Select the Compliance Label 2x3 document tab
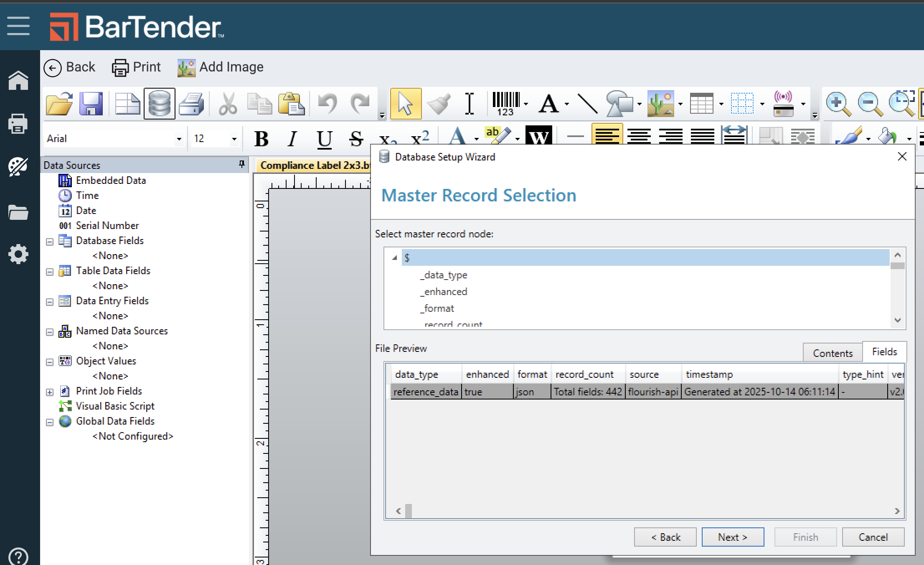The image size is (924, 565). click(x=314, y=165)
